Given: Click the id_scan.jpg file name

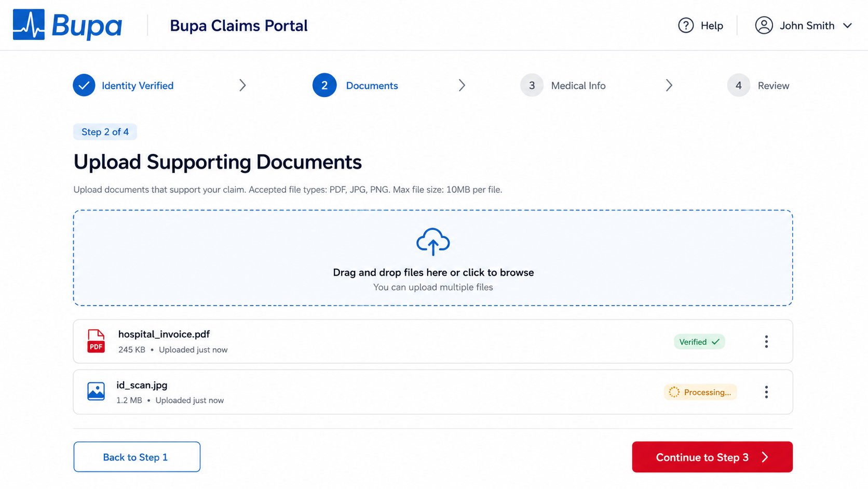Looking at the screenshot, I should pyautogui.click(x=142, y=385).
